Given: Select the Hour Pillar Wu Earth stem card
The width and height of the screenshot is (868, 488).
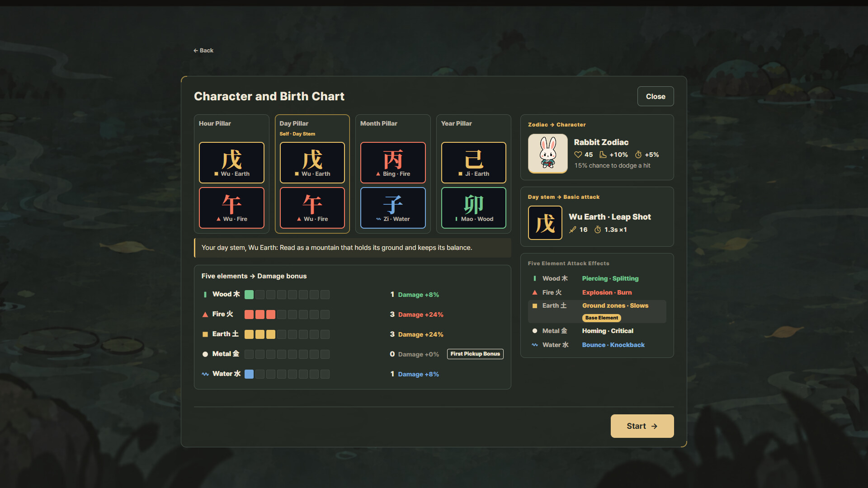Looking at the screenshot, I should (231, 163).
